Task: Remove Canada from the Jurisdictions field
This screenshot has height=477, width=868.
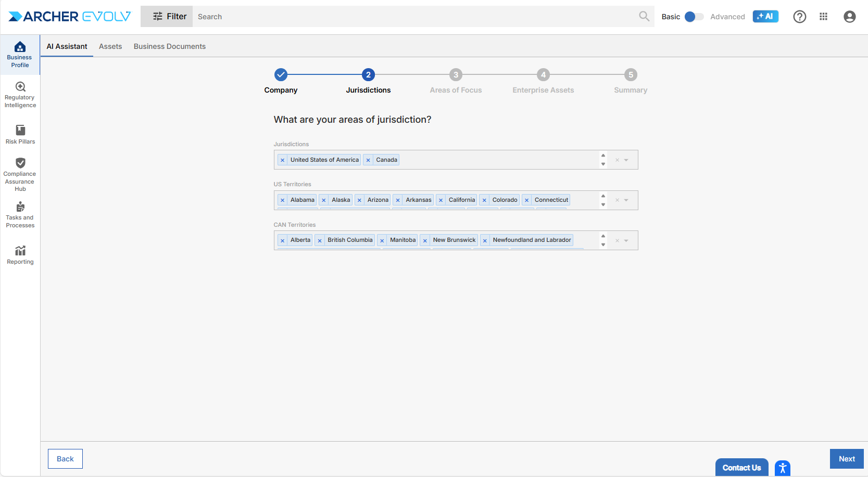Action: pyautogui.click(x=368, y=160)
